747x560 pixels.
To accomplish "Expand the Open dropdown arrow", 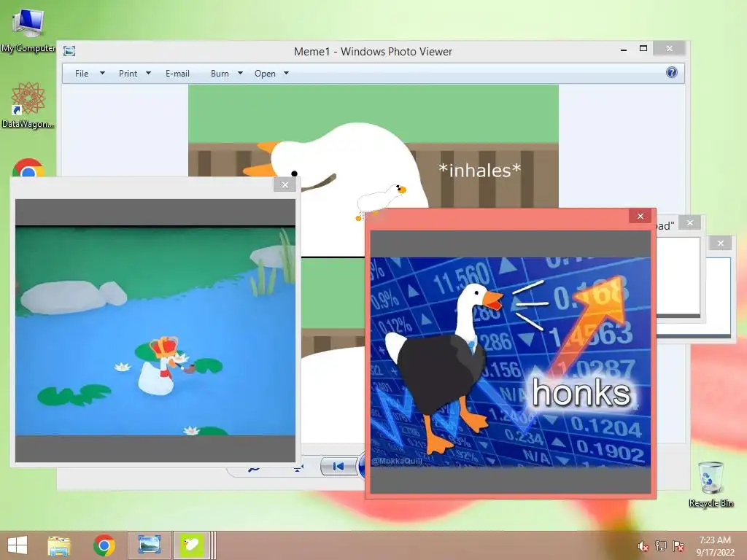I will [286, 74].
